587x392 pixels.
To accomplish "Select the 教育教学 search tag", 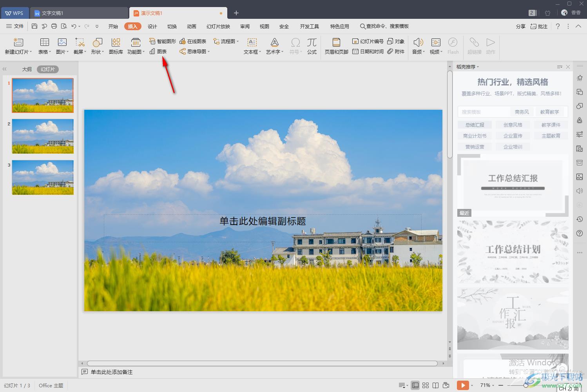I will (x=549, y=112).
